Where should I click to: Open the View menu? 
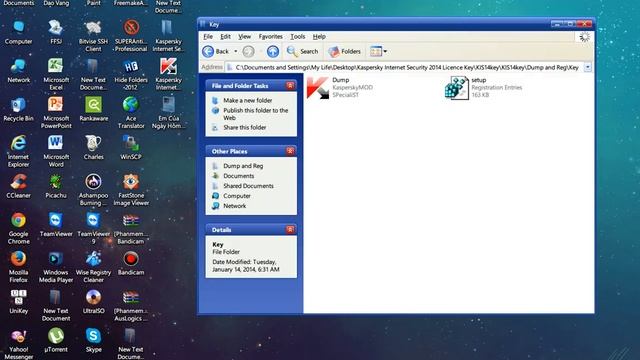point(244,37)
